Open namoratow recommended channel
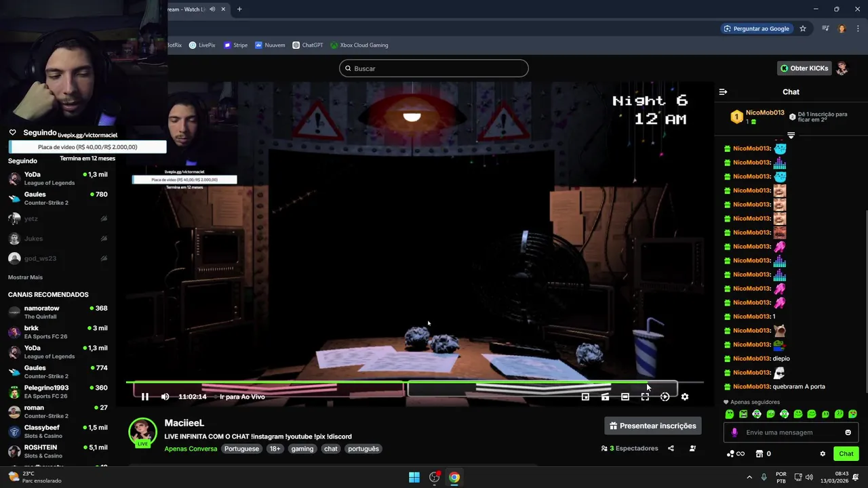Image resolution: width=868 pixels, height=488 pixels. click(58, 312)
